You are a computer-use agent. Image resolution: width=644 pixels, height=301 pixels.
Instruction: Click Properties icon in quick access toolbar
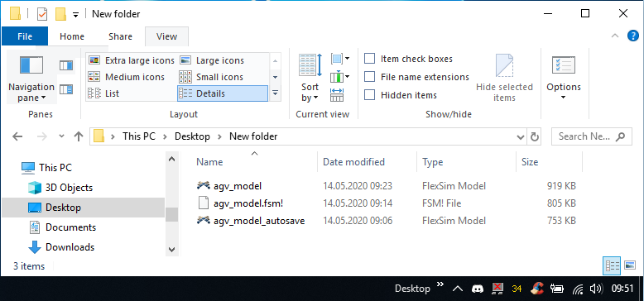click(x=42, y=14)
